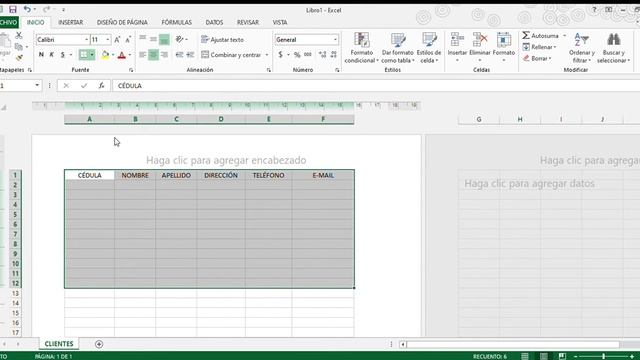The width and height of the screenshot is (640, 360).
Task: Apply percent style format
Action: point(297,55)
